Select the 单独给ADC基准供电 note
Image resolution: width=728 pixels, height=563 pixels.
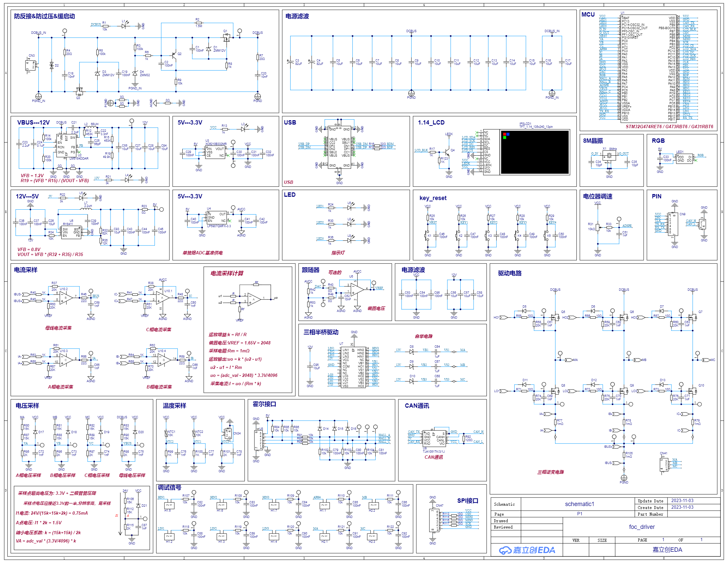coord(202,253)
